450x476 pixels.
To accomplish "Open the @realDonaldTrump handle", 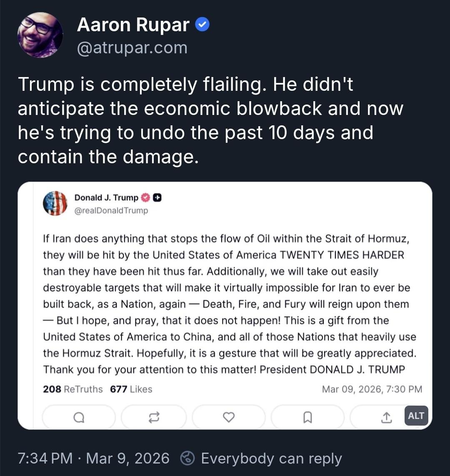I will pyautogui.click(x=111, y=211).
